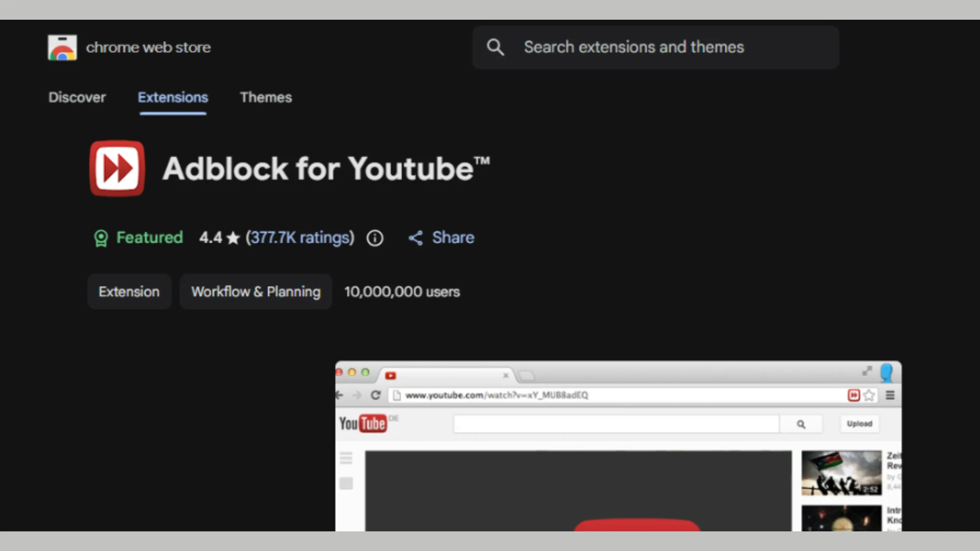
Task: Click YouTube sidebar guide icon in preview
Action: coord(346,458)
